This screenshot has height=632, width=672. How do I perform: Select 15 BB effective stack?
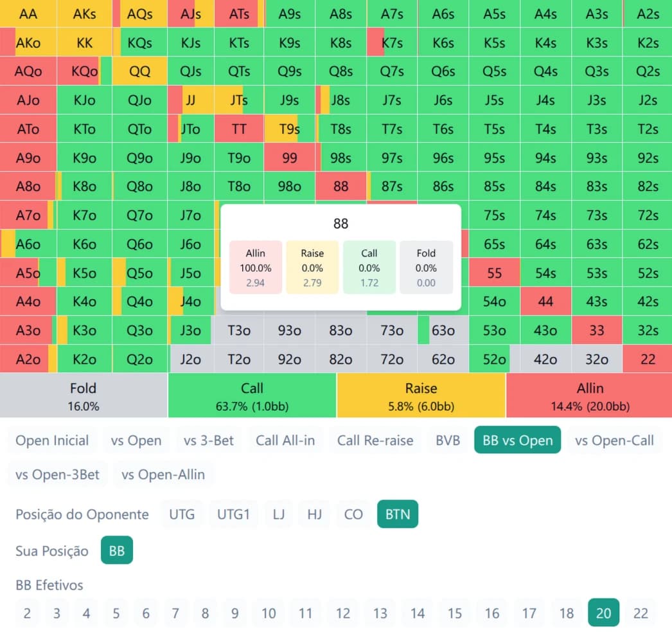pyautogui.click(x=454, y=613)
